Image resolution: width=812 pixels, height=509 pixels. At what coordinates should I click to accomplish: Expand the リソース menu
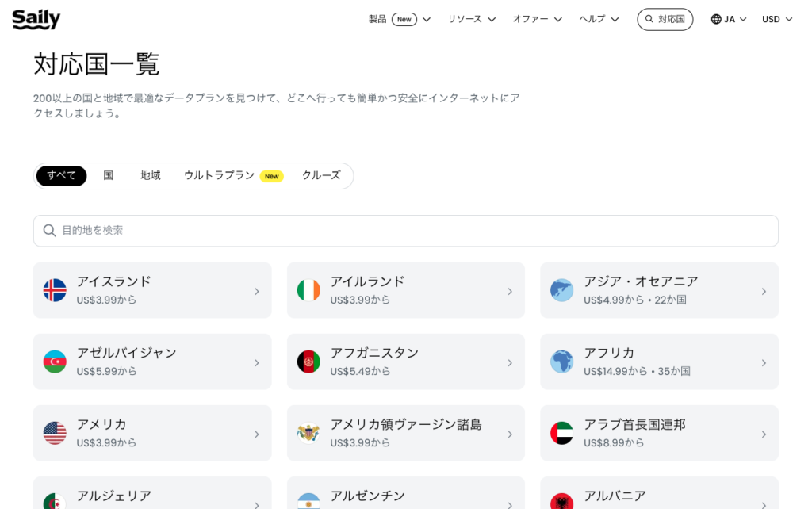(x=472, y=19)
